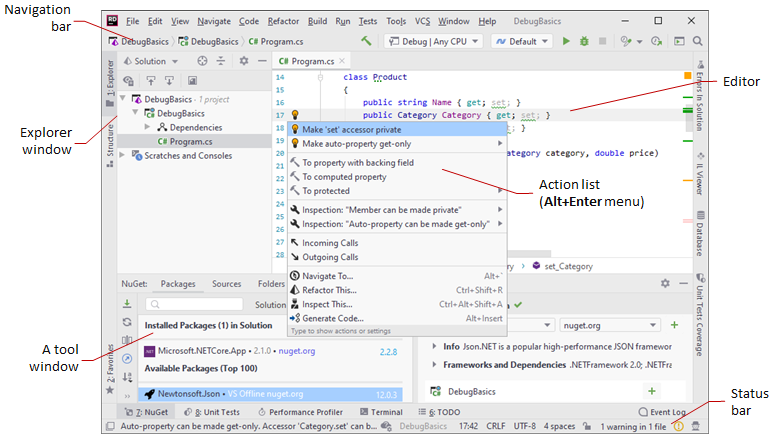Open the 1: Explorer side tab
The image size is (775, 437).
[x=110, y=84]
